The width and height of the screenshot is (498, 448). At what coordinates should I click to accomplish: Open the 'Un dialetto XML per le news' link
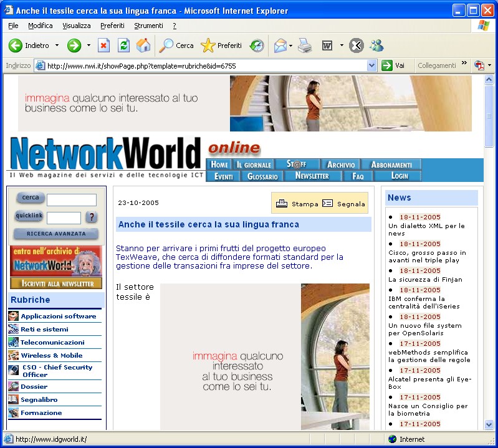(426, 229)
